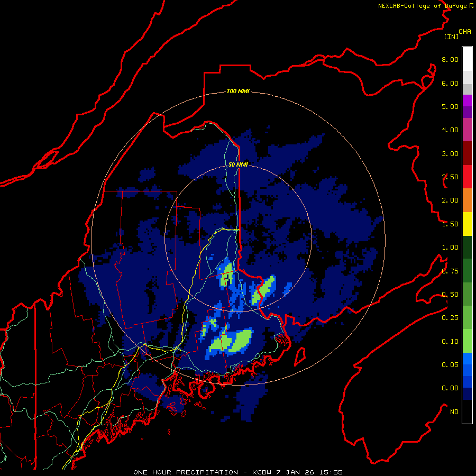Viewport: 476px width, 476px height.
Task: Pick the bright red legend swatch
Action: (x=467, y=177)
